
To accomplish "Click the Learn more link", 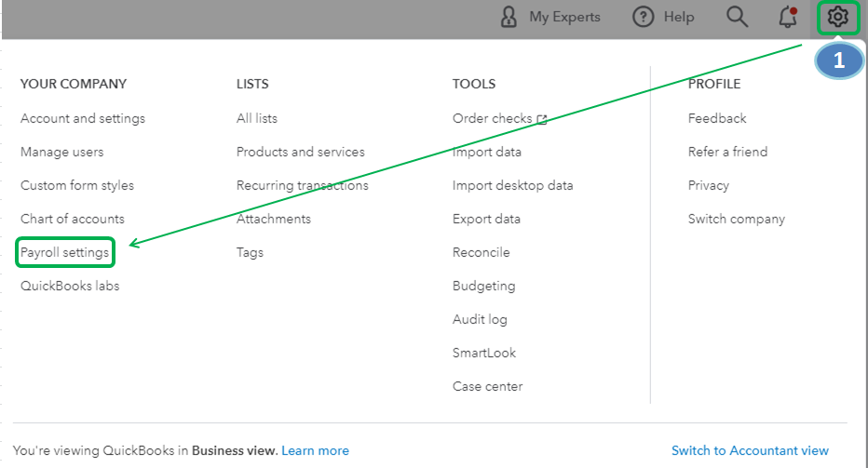I will coord(315,450).
